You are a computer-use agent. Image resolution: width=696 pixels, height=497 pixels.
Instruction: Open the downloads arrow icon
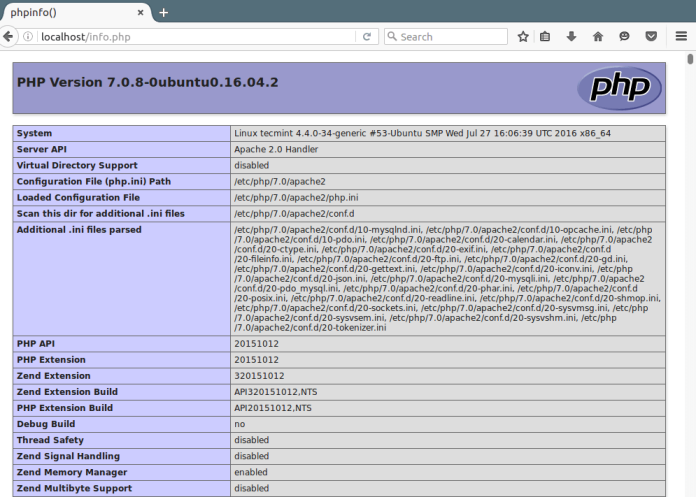pos(571,36)
